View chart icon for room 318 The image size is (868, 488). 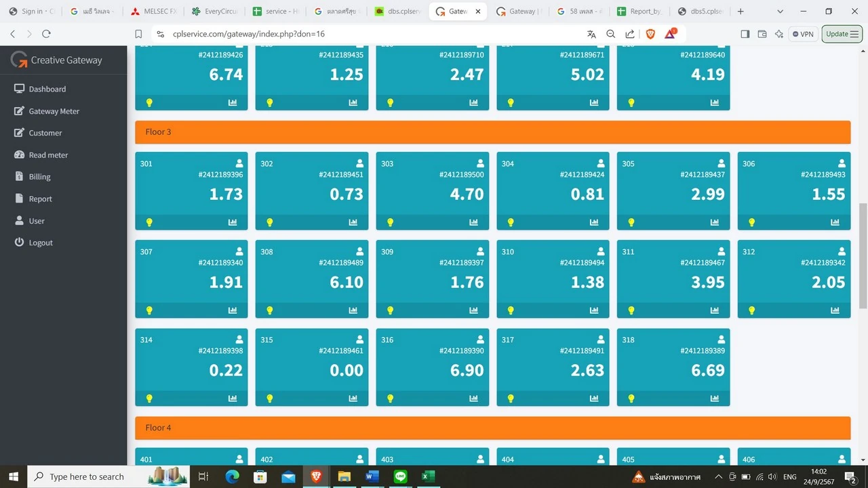tap(715, 399)
